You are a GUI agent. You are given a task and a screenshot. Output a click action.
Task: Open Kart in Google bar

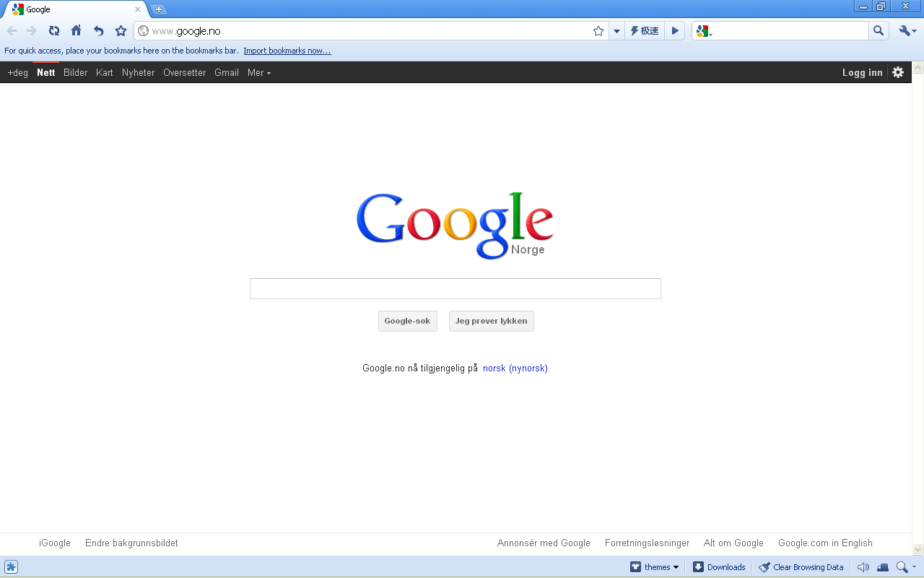pyautogui.click(x=105, y=72)
